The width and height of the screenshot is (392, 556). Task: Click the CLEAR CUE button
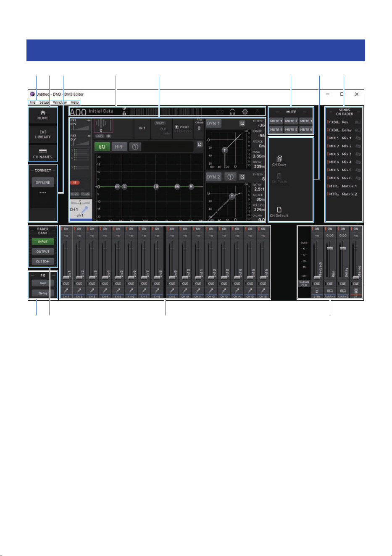305,284
